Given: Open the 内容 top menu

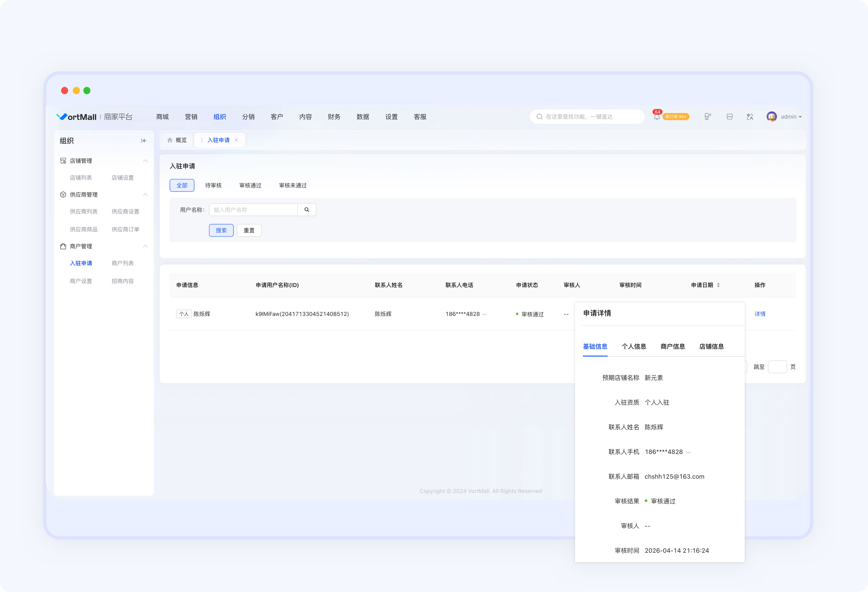Looking at the screenshot, I should click(x=305, y=117).
